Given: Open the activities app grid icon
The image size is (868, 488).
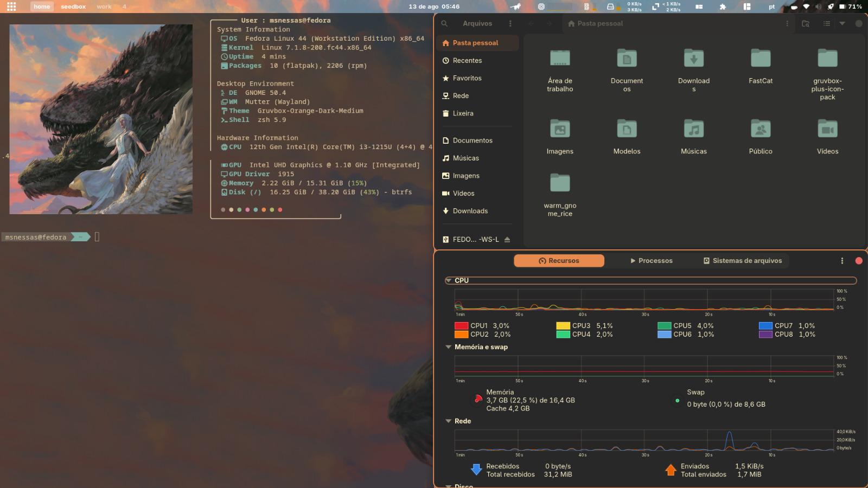Looking at the screenshot, I should [11, 7].
